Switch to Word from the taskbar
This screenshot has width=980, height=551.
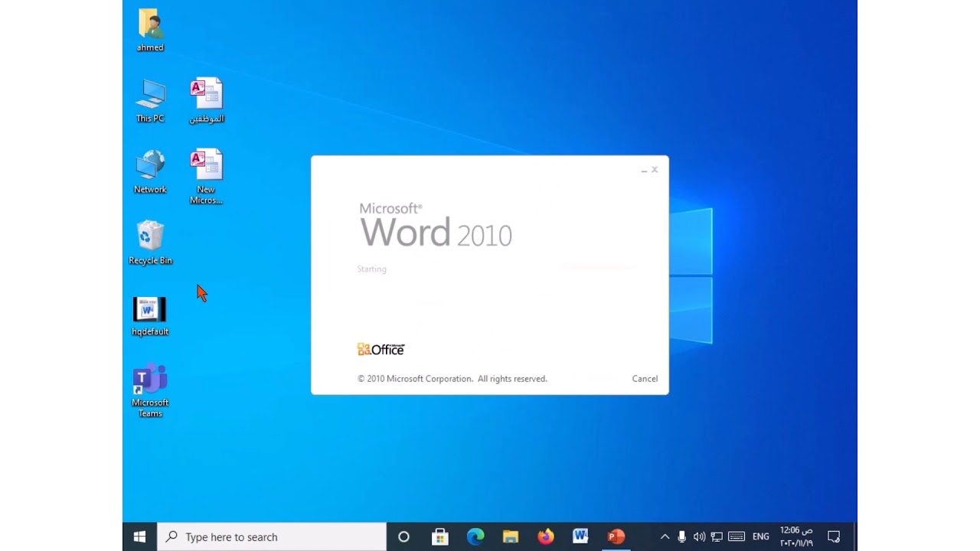580,536
